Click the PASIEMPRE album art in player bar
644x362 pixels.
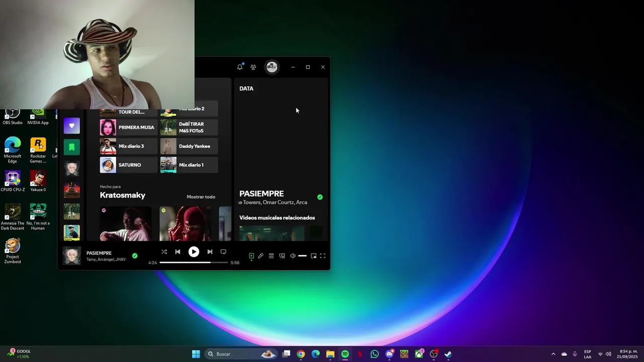click(x=71, y=256)
